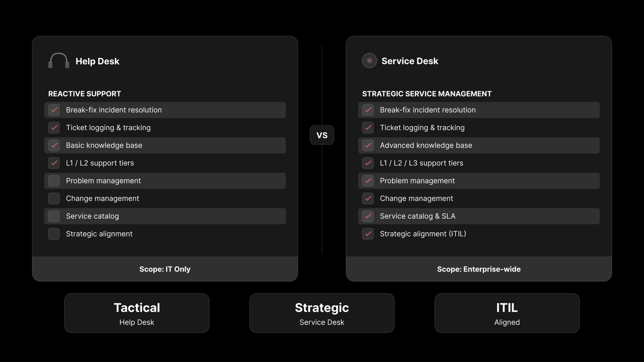644x362 pixels.
Task: Toggle L1 / L2 / L3 support tiers checkbox
Action: pyautogui.click(x=368, y=163)
